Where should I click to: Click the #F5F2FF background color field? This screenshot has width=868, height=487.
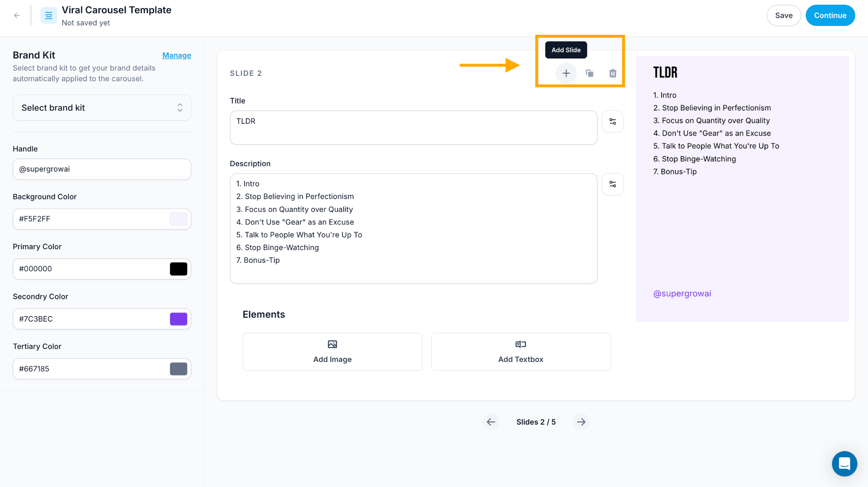[102, 219]
